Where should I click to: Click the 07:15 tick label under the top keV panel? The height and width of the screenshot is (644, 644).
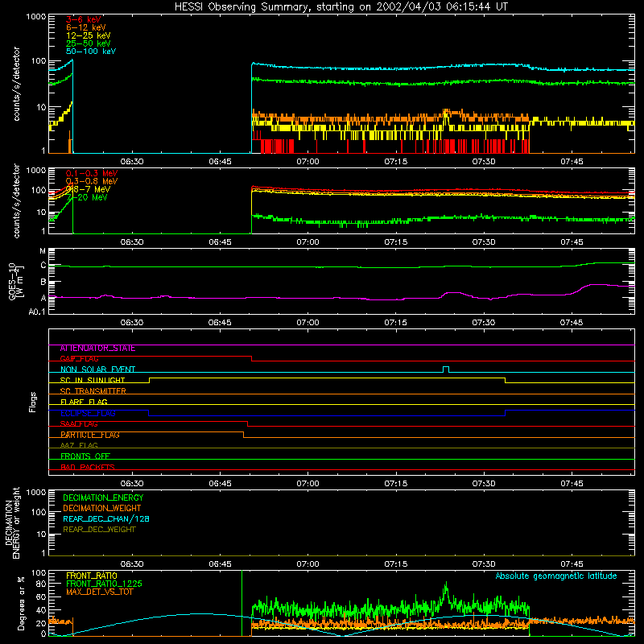(396, 162)
